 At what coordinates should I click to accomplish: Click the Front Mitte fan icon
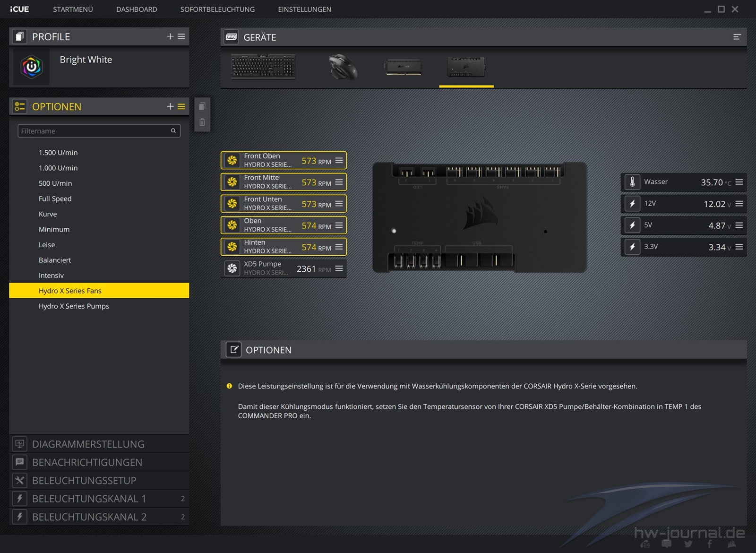click(232, 182)
